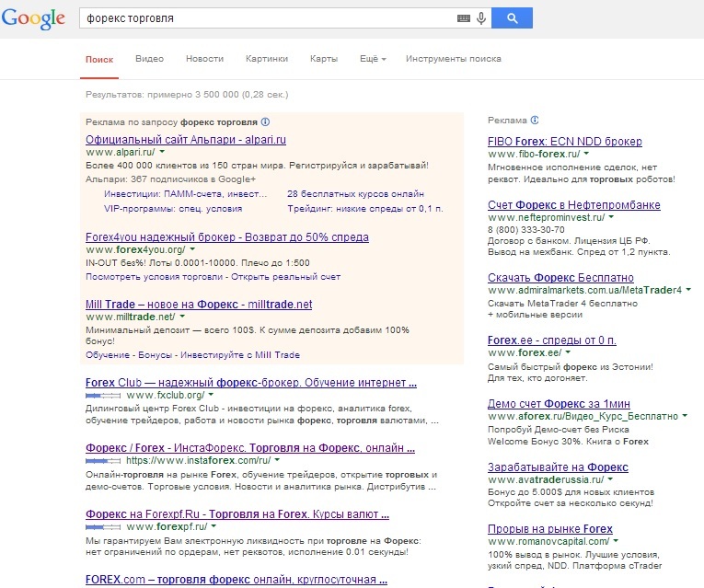Click rating bar icon beside www.fxclub.org/

point(103,396)
